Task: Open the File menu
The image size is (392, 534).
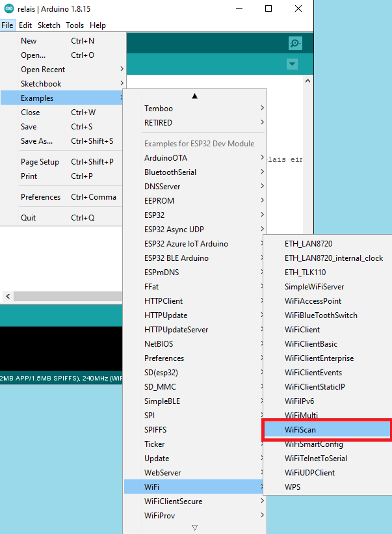Action: click(x=7, y=25)
